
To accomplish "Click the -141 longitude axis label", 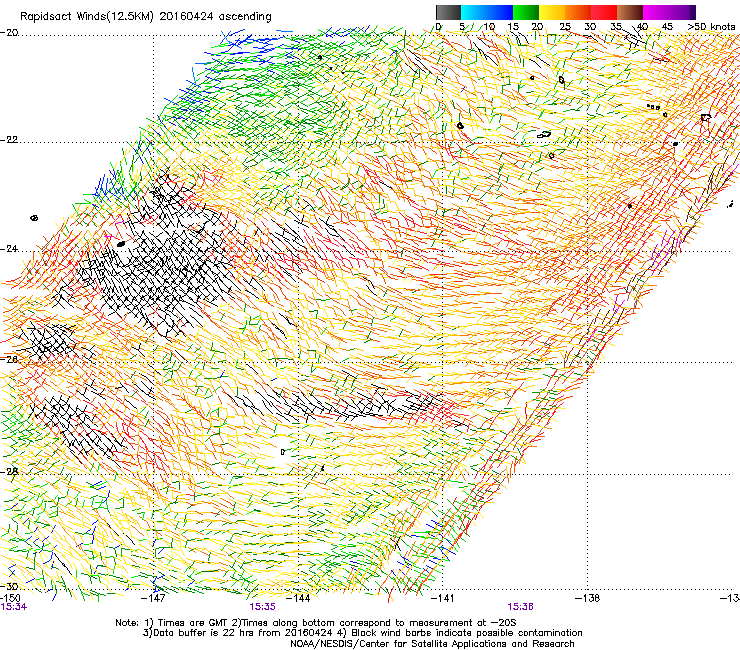I will click(442, 598).
